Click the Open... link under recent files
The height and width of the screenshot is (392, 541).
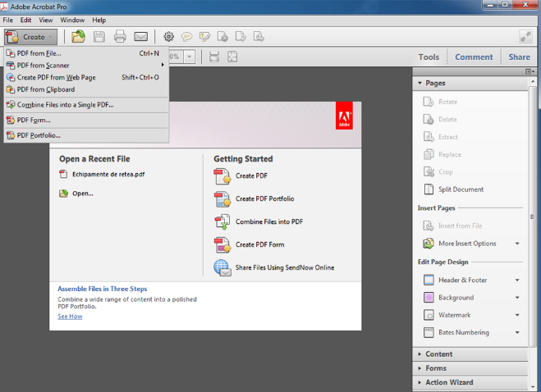point(82,194)
